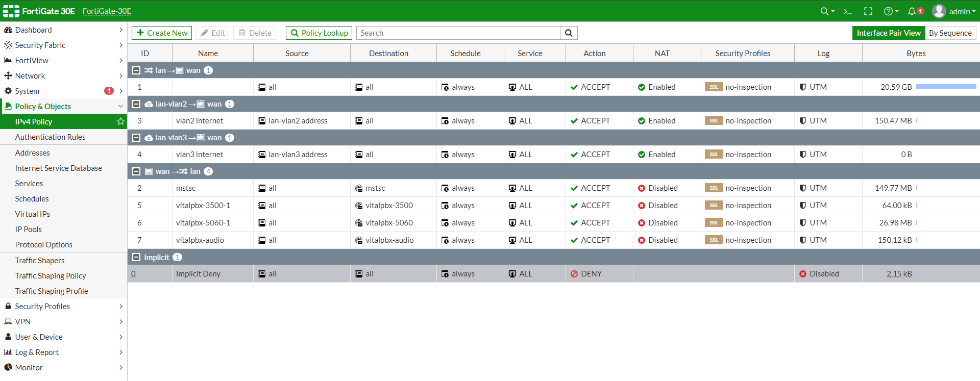Screen dimensions: 980x381
Task: Collapse Policy & Objects menu chevron
Action: (121, 107)
